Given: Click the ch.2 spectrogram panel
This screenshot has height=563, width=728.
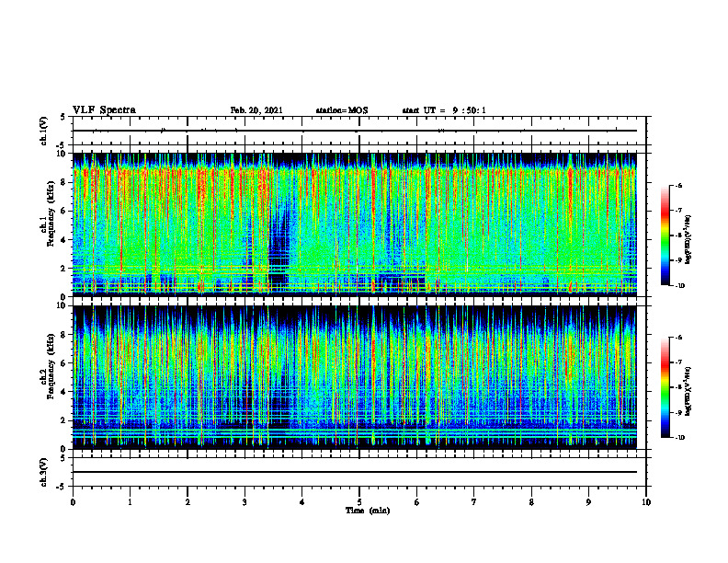Looking at the screenshot, I should [355, 377].
